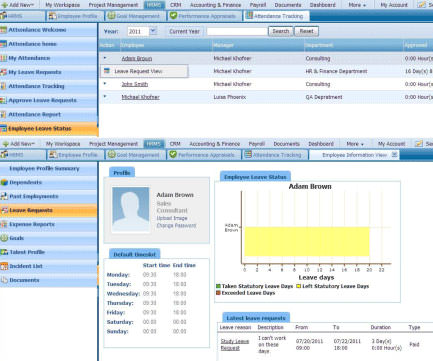Click the Attendance home sidebar icon
This screenshot has width=433, height=361.
pos(4,44)
